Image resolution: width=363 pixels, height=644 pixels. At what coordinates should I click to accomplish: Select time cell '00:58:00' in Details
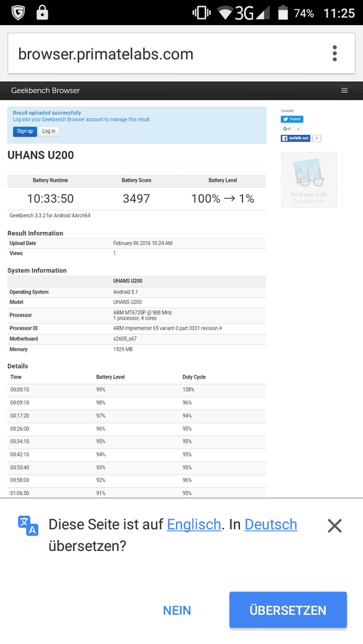pyautogui.click(x=20, y=480)
